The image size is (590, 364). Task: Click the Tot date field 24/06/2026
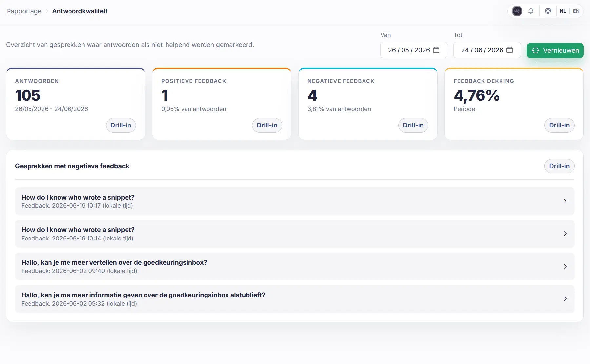point(487,50)
